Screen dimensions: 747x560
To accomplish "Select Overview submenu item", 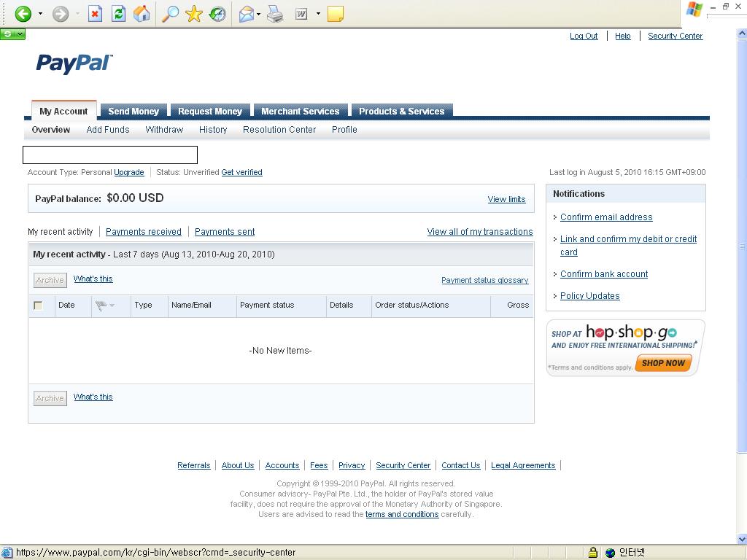I will 51,130.
